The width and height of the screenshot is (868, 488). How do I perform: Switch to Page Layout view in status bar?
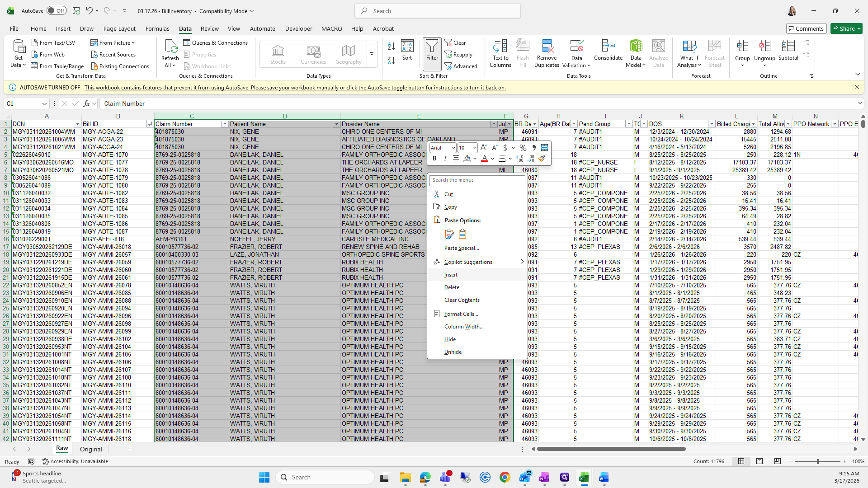[x=759, y=461]
